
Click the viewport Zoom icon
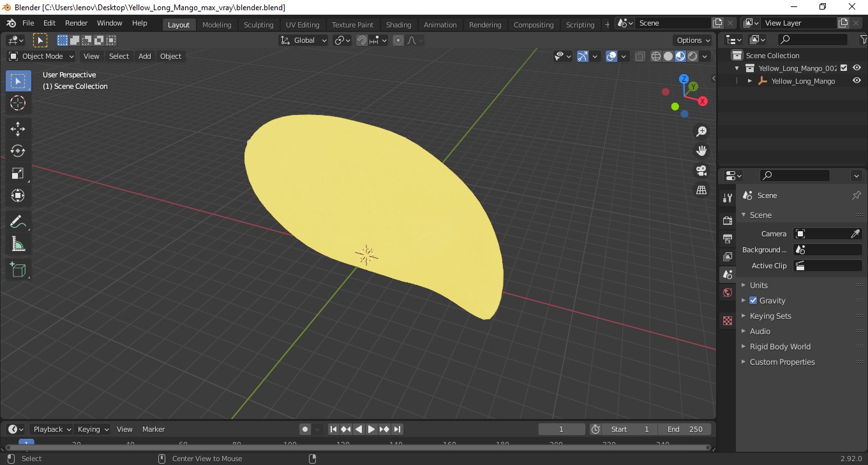coord(701,132)
